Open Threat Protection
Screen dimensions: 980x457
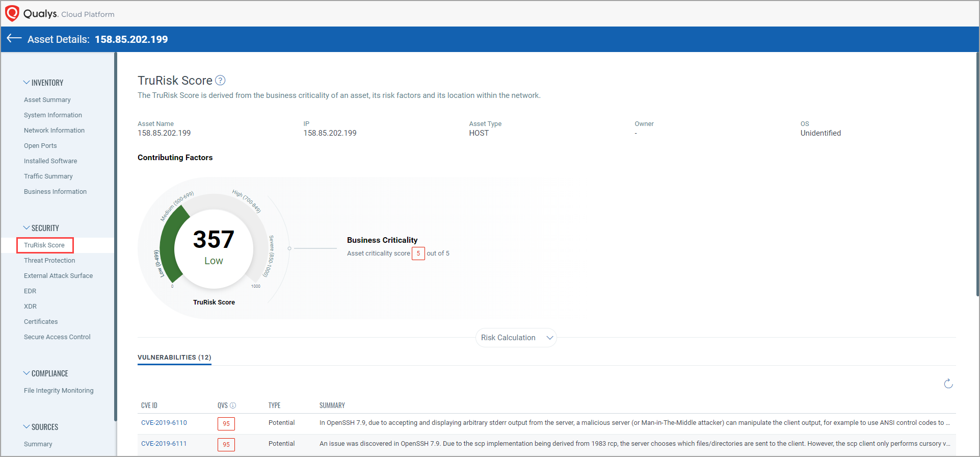(49, 261)
